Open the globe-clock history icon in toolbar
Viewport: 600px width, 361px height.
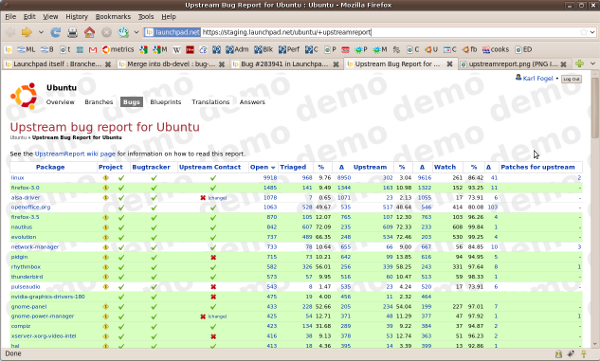(123, 32)
